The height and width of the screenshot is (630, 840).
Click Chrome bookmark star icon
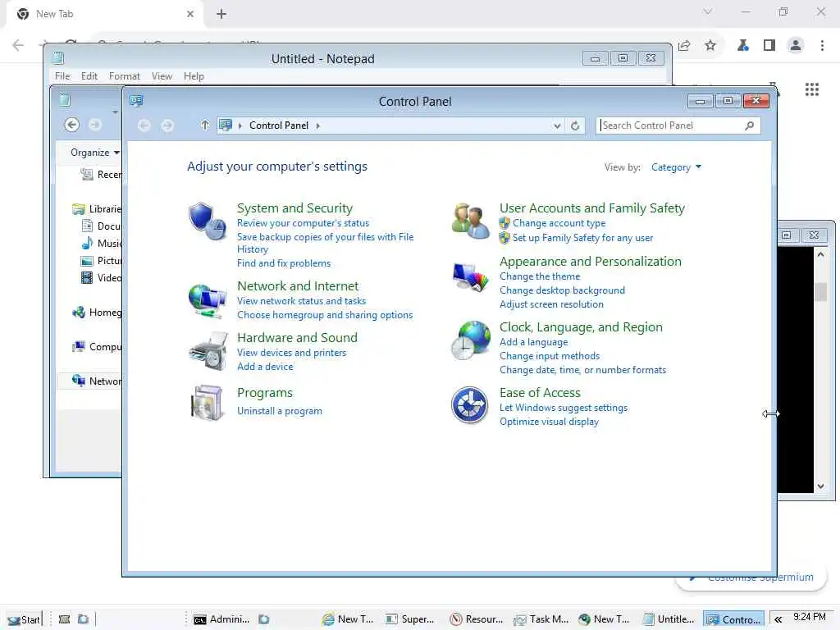[x=710, y=46]
